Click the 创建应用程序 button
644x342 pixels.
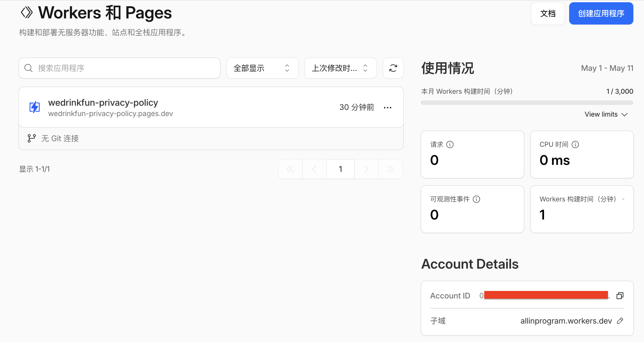click(601, 13)
